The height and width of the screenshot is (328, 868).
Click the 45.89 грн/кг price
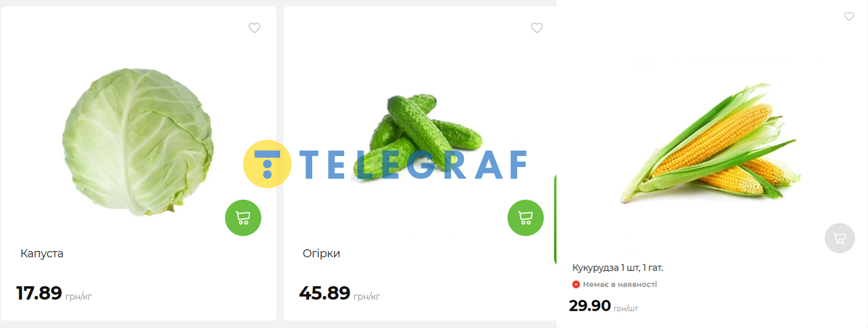coord(339,294)
